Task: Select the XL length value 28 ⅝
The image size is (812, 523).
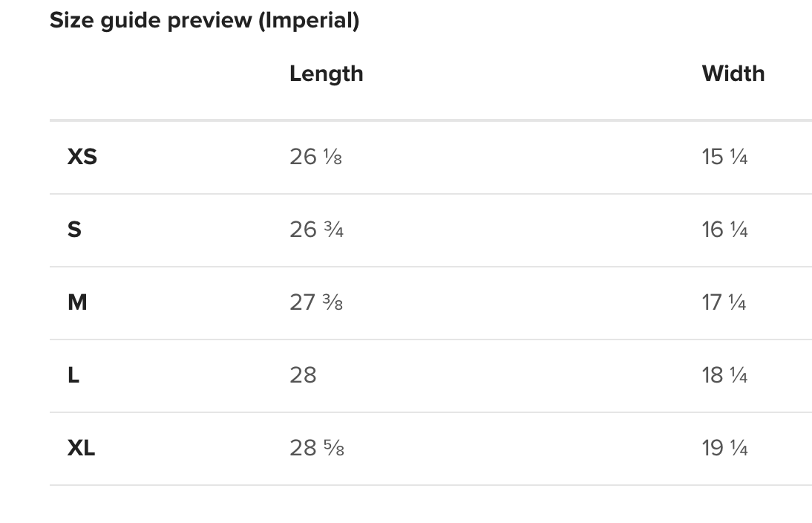Action: pos(317,448)
